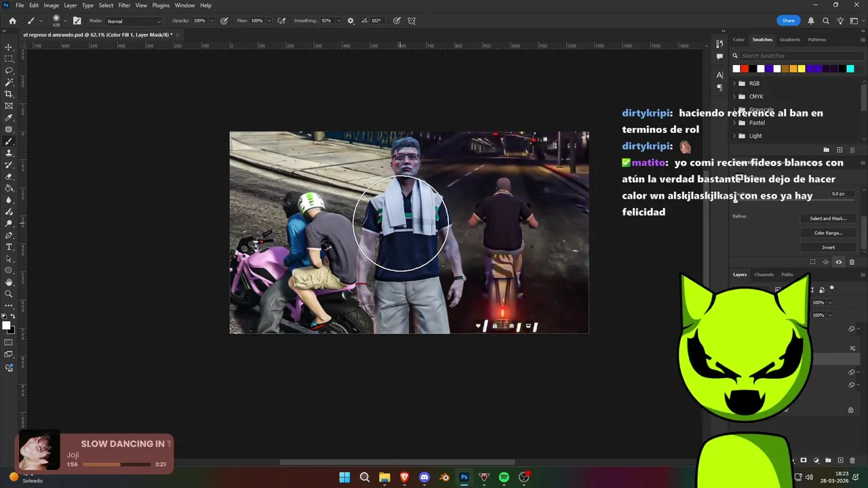This screenshot has height=488, width=868.
Task: Click the Color Range button
Action: coord(828,232)
